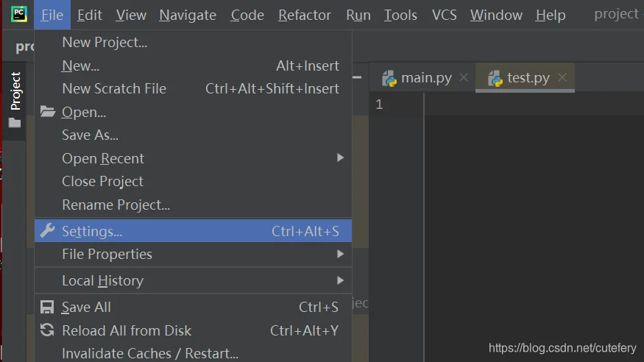Click the Python file icon on main.py tab
Screen dimensions: 644x362
tap(389, 78)
